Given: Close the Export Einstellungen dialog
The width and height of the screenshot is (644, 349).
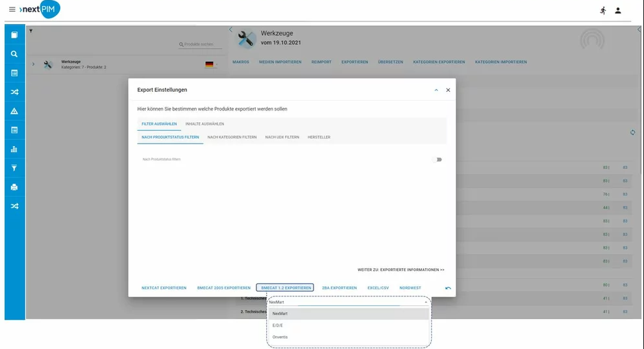Looking at the screenshot, I should tap(448, 90).
